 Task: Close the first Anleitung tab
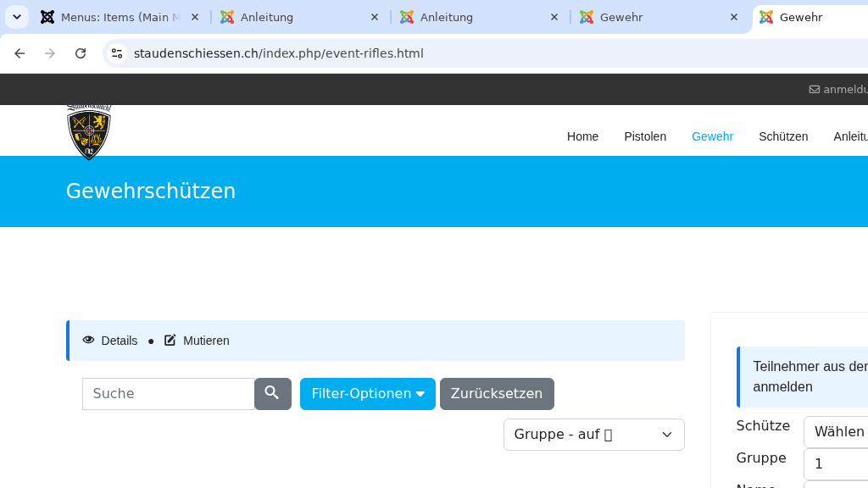point(375,17)
